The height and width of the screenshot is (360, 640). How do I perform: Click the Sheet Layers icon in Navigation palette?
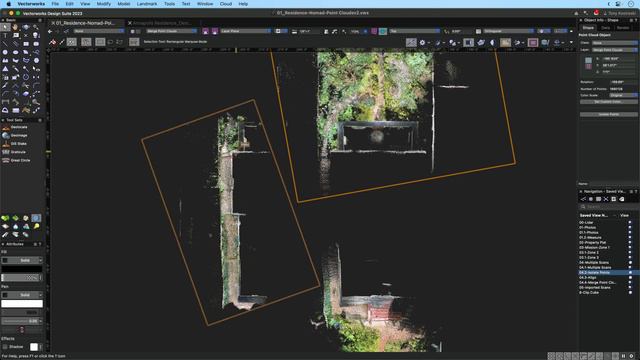point(598,199)
